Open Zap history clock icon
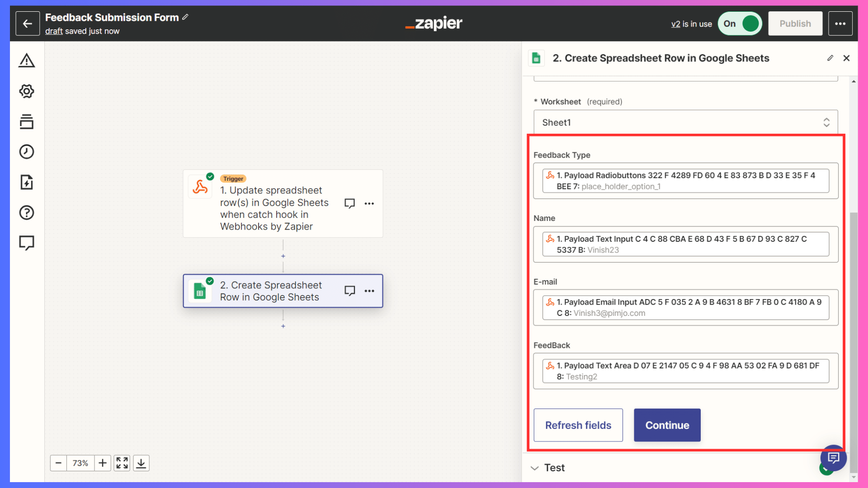This screenshot has height=488, width=868. 27,152
